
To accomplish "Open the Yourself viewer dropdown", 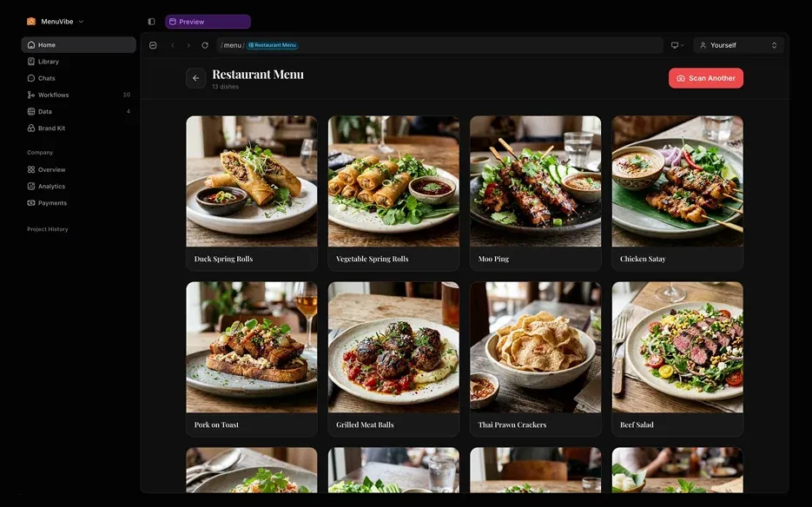I will tap(736, 44).
